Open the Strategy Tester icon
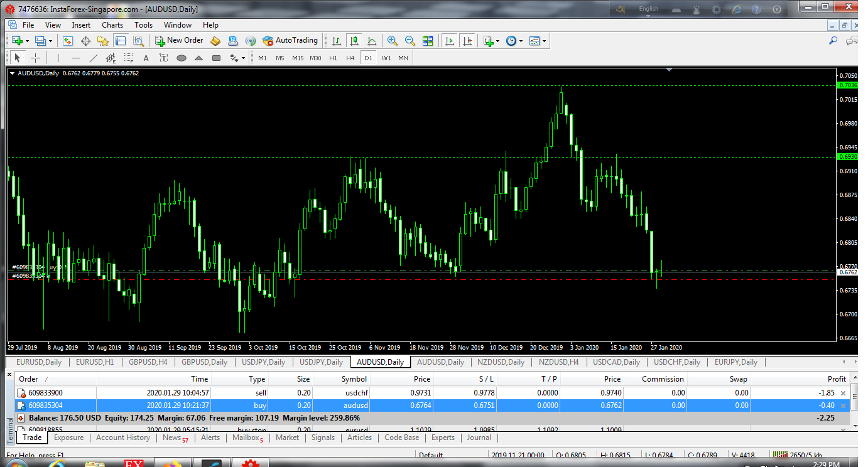Viewport: 868px width, 467px height. point(139,41)
